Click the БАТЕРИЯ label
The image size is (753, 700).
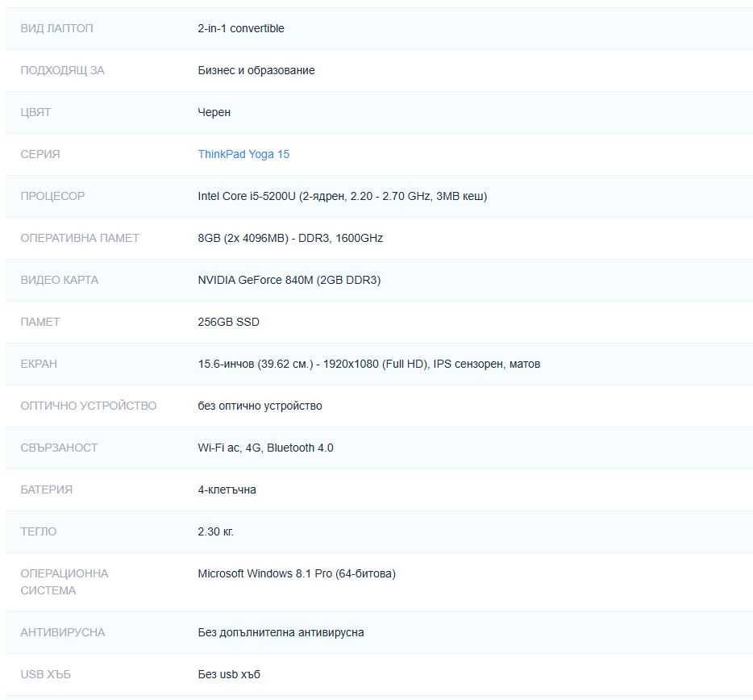pyautogui.click(x=47, y=490)
